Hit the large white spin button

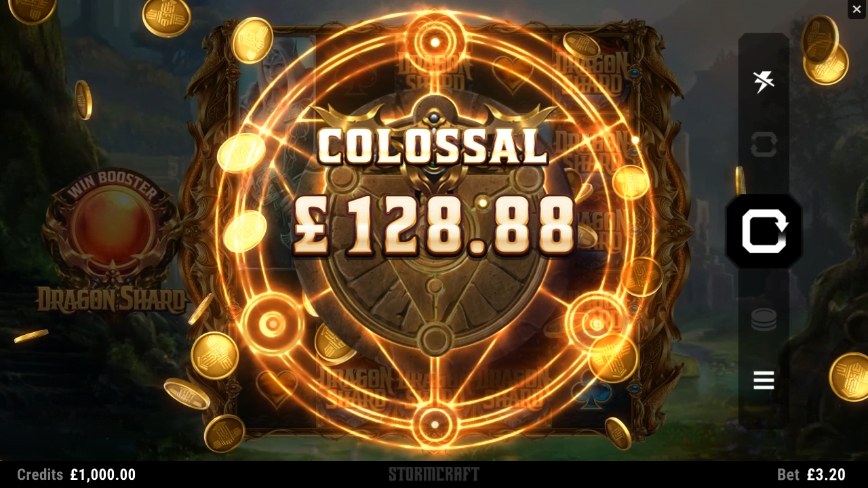pos(764,231)
